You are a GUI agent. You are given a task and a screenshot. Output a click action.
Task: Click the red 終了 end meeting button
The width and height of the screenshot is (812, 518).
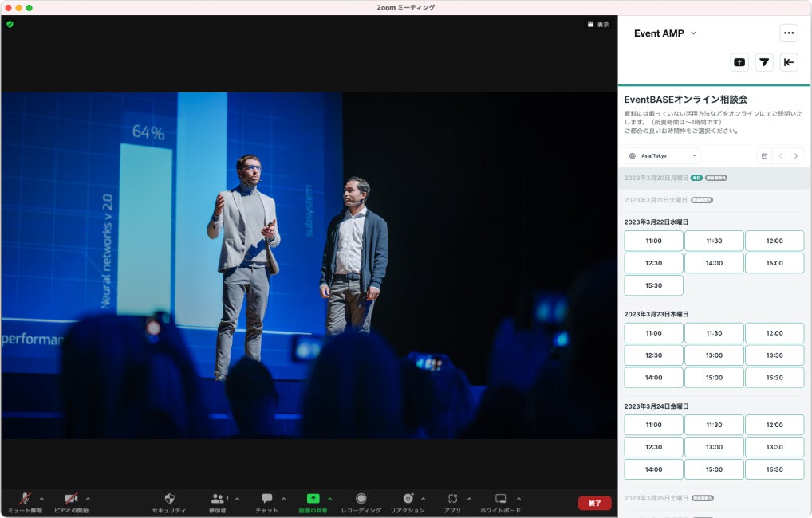(594, 503)
